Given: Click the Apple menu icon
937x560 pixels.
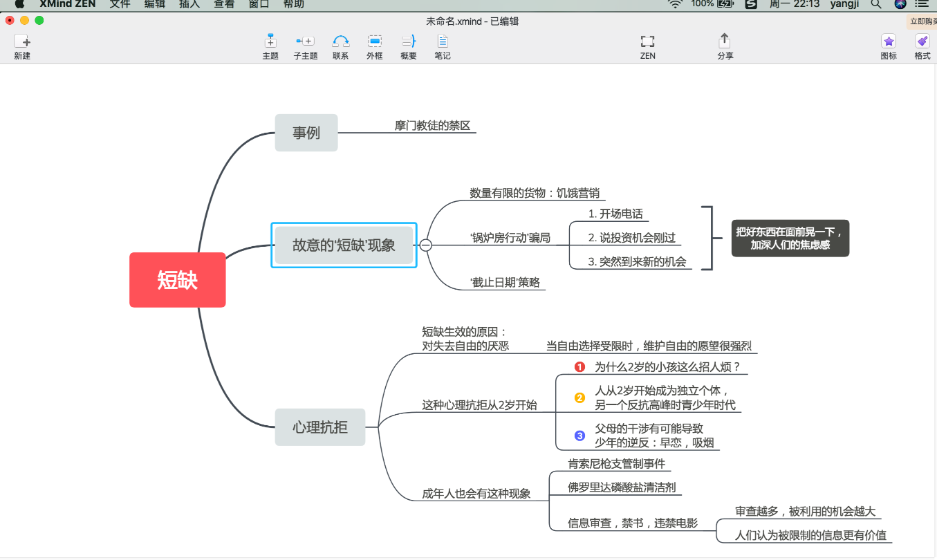Looking at the screenshot, I should pyautogui.click(x=19, y=3).
